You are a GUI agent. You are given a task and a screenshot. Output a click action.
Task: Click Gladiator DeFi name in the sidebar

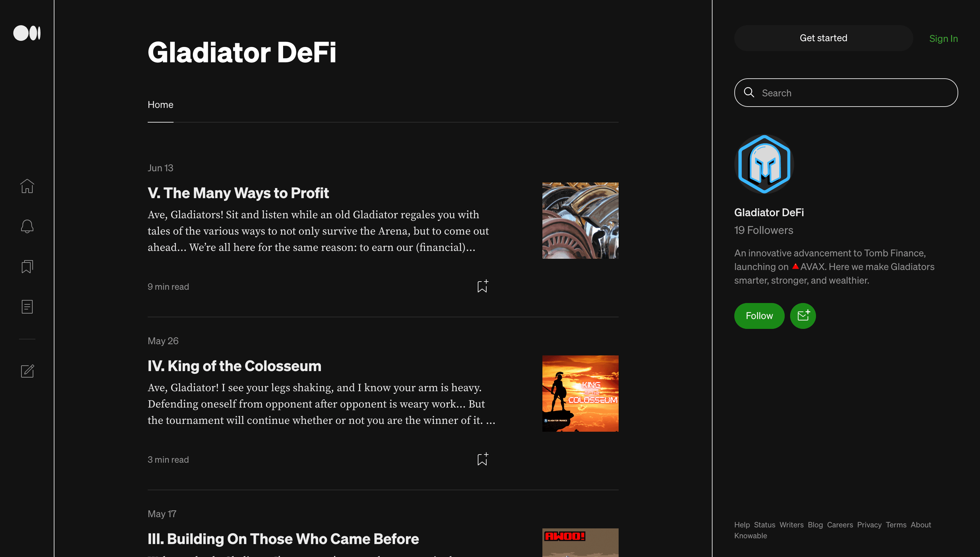point(769,212)
